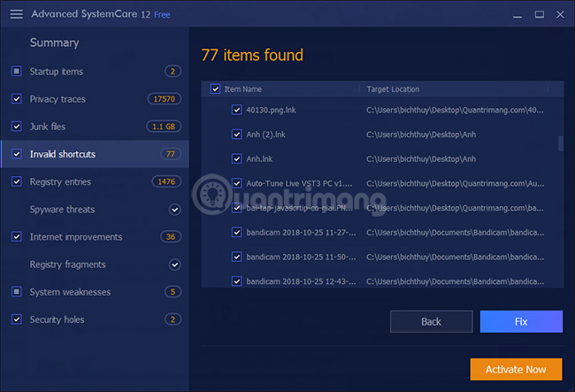Toggle the Startup items checkbox

pos(17,71)
